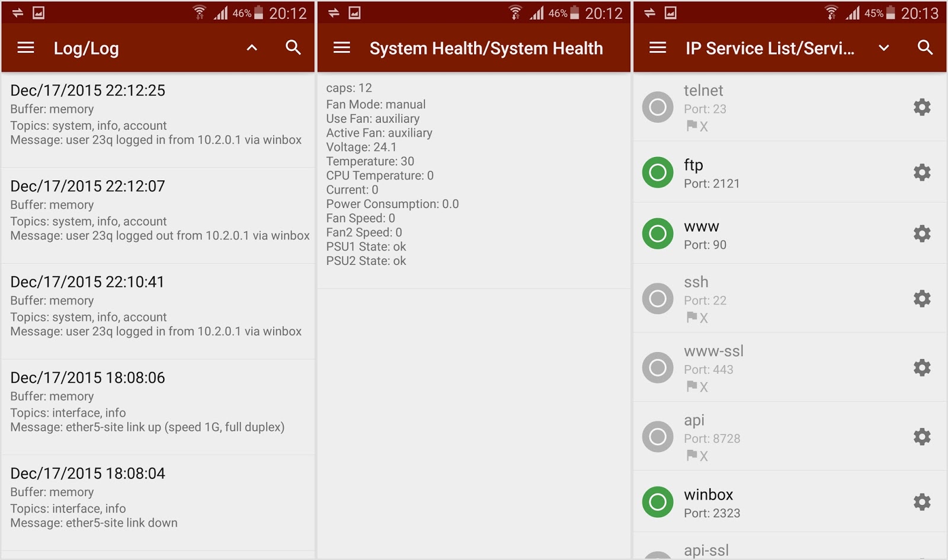Enable the api service status circle
Screen dimensions: 948x560
click(x=658, y=437)
